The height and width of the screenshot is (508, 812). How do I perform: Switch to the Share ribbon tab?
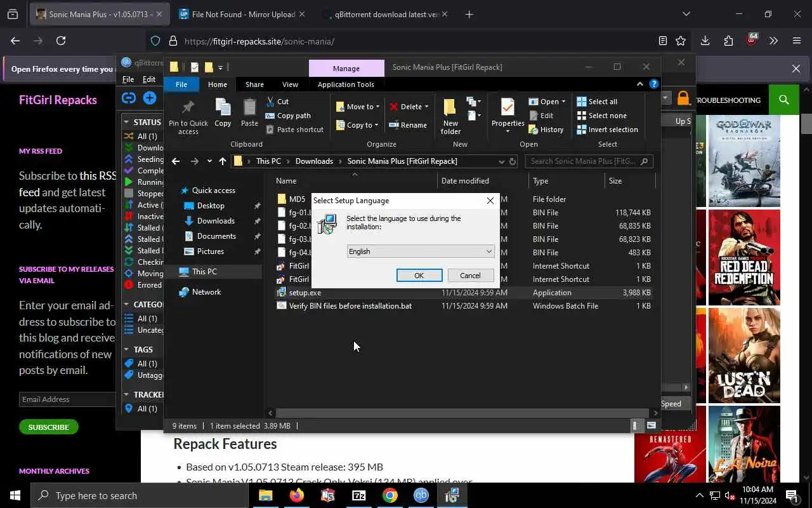pos(254,84)
